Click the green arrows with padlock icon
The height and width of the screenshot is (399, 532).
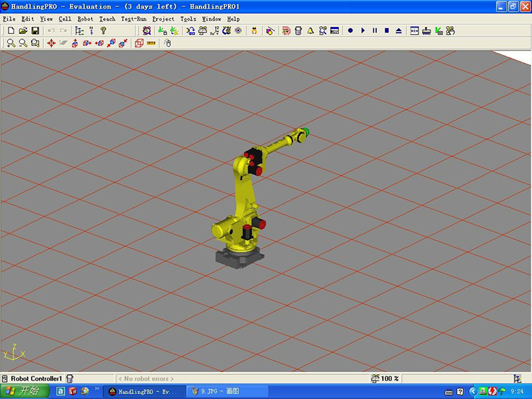(x=162, y=31)
